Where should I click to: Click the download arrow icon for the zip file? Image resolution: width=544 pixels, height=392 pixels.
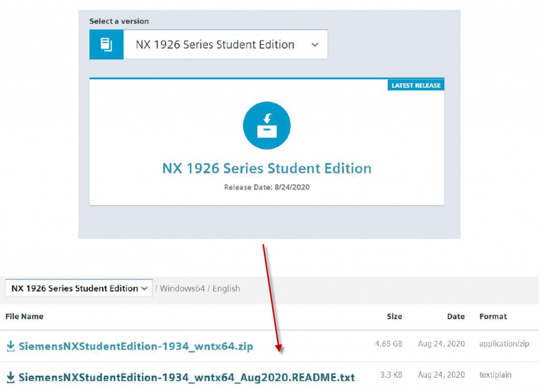click(x=11, y=346)
